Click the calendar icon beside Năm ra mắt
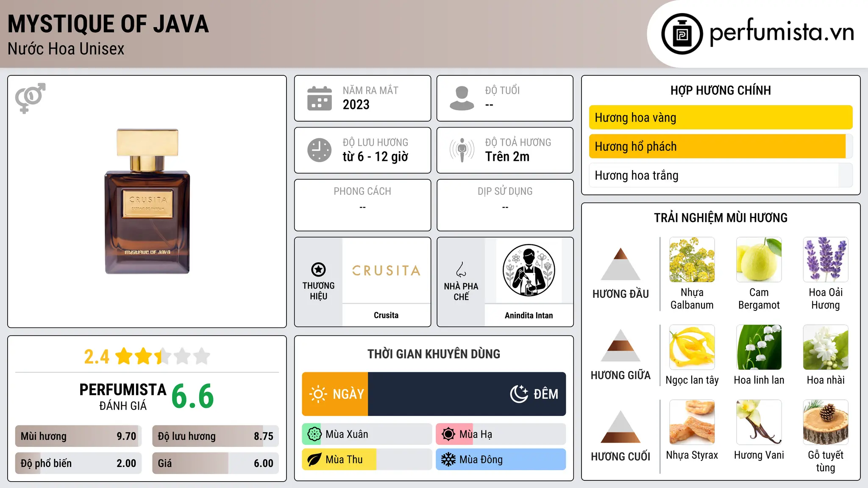The height and width of the screenshot is (488, 868). (x=320, y=98)
